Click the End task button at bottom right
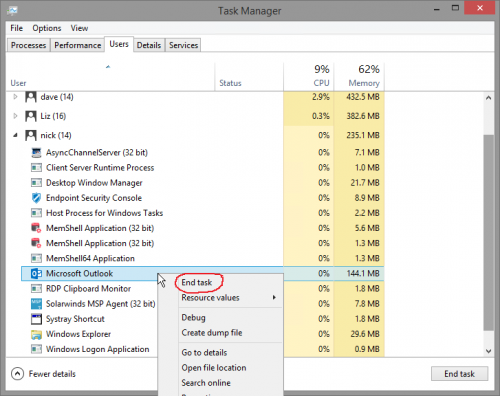Viewport: 500px width, 396px height. click(x=460, y=374)
